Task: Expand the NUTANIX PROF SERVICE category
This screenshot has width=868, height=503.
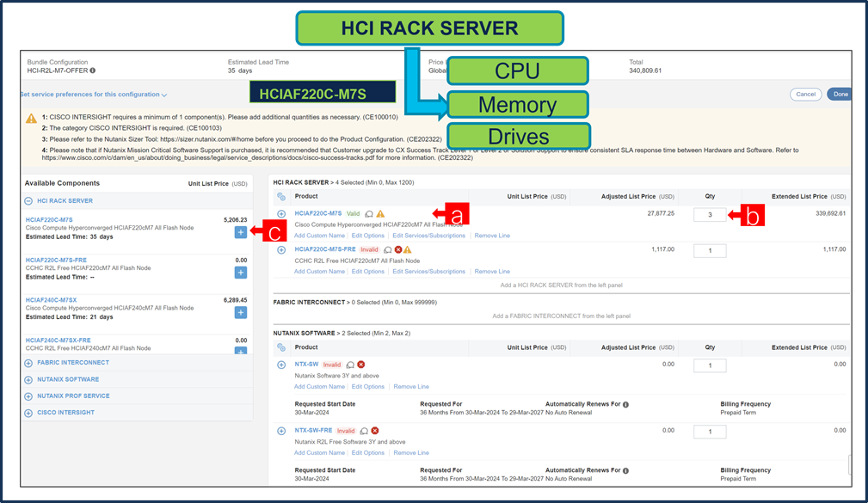Action: click(x=28, y=396)
